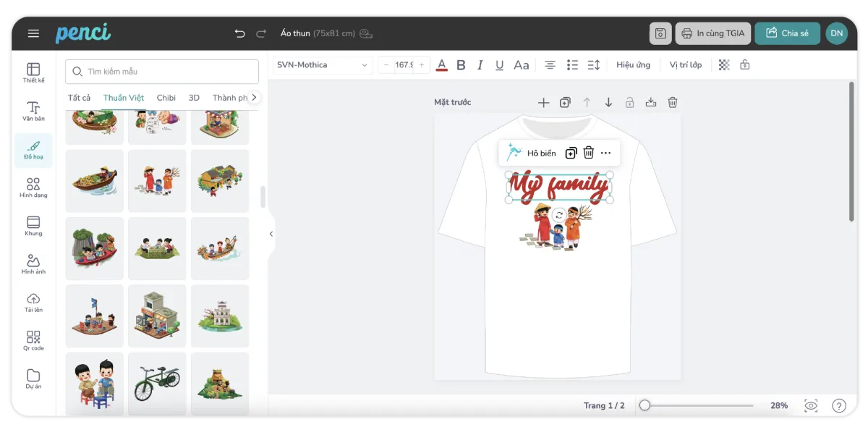
Task: Toggle the preview eye icon
Action: [811, 406]
